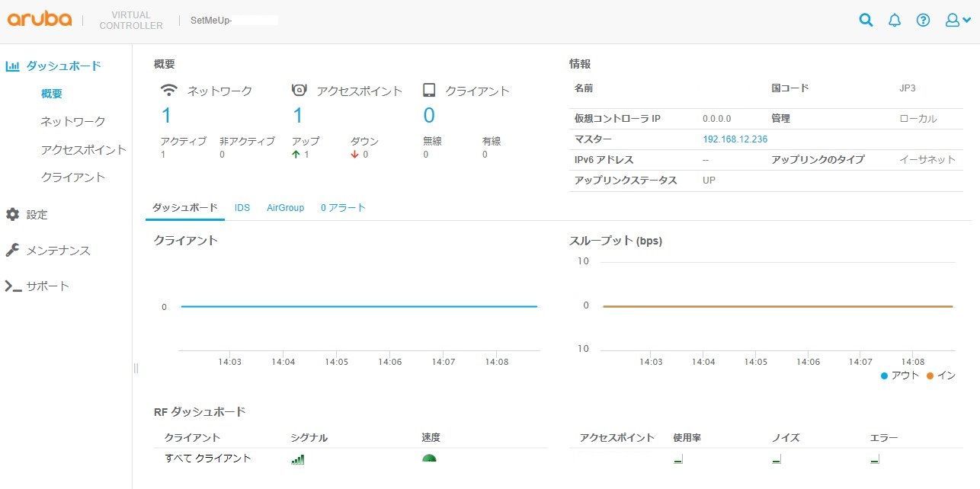Select the 設定 gear icon in the sidebar
980x489 pixels.
coord(13,214)
